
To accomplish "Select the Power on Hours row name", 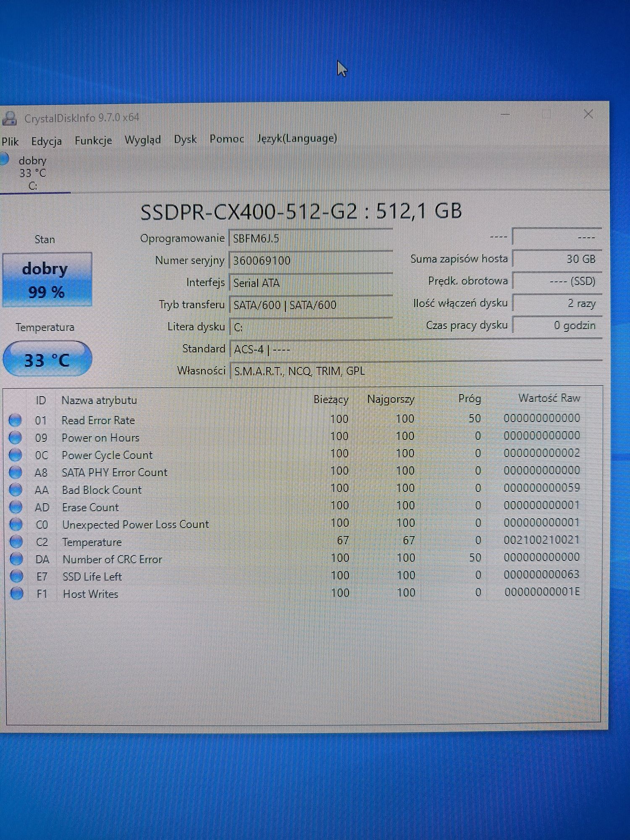I will tap(100, 438).
